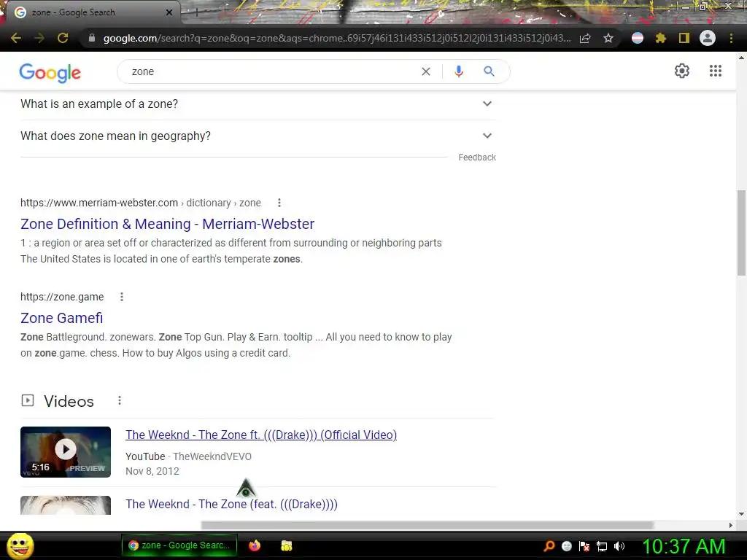
Task: Go back using the browser back arrow
Action: pos(15,38)
